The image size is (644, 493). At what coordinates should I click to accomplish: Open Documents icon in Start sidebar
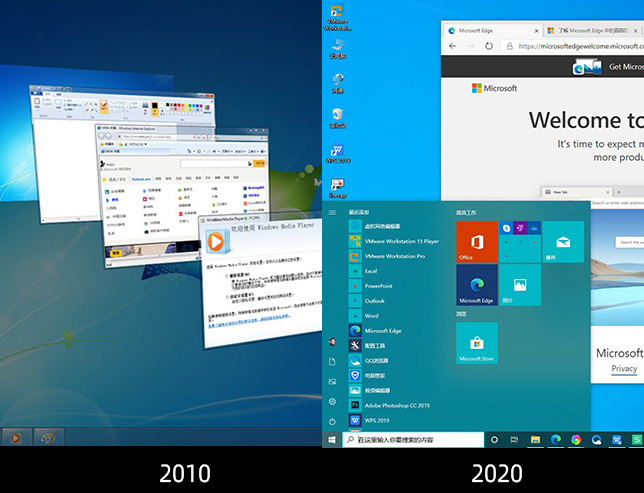coord(332,362)
